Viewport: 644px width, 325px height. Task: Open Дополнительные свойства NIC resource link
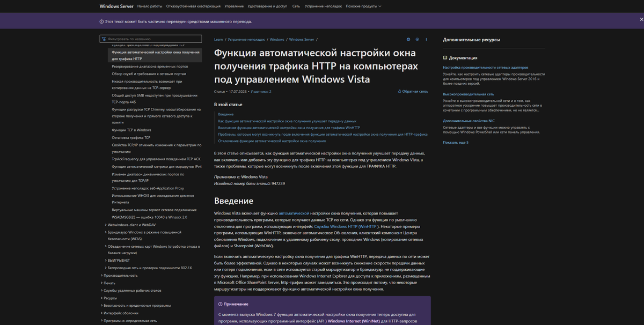point(469,121)
